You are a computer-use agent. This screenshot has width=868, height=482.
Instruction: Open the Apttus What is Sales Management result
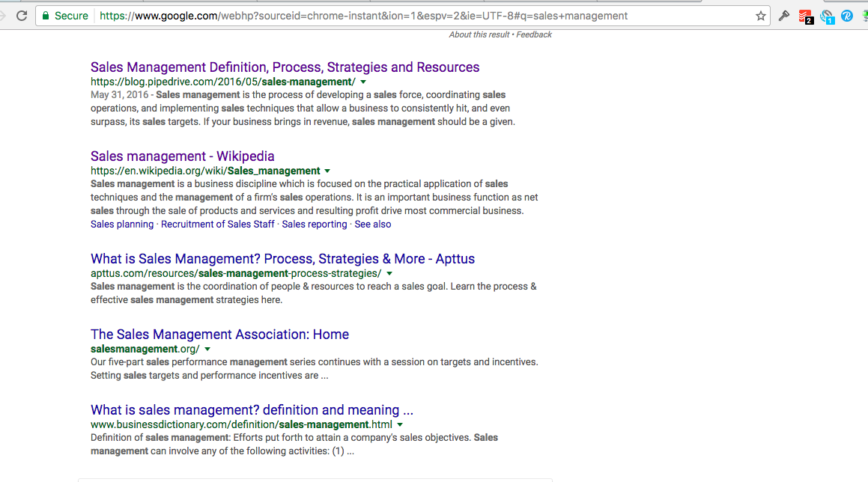283,258
